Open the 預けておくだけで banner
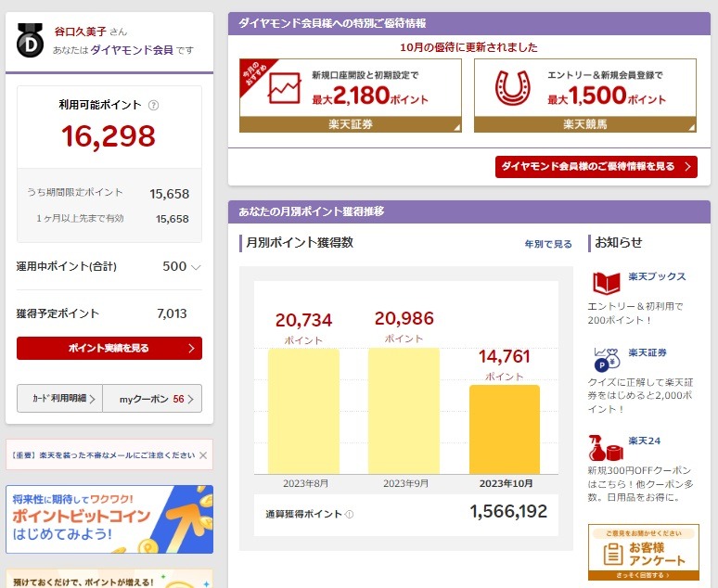Screen dimensions: 718x588 (109, 579)
